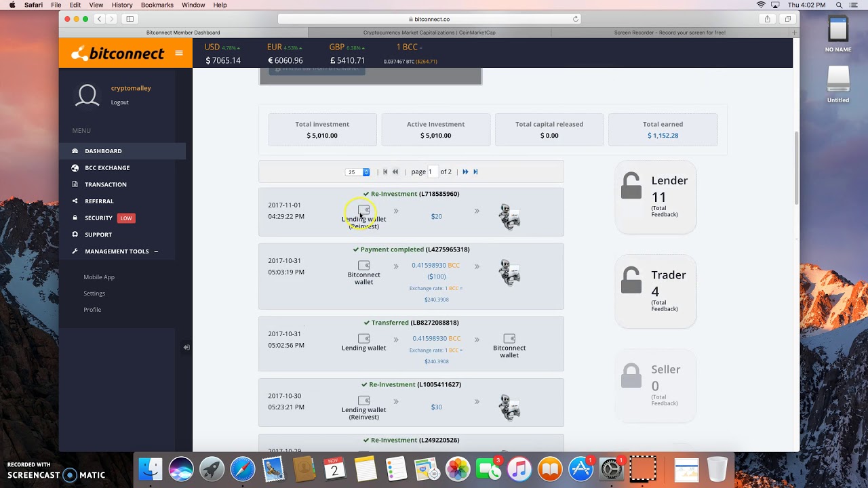The width and height of the screenshot is (868, 488).
Task: Open the App Store from the Dock
Action: click(581, 469)
